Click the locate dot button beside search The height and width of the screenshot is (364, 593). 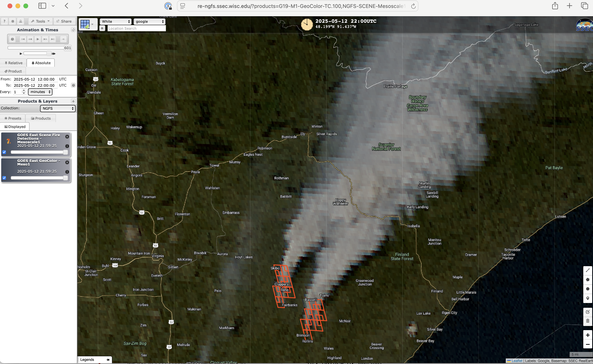point(102,28)
